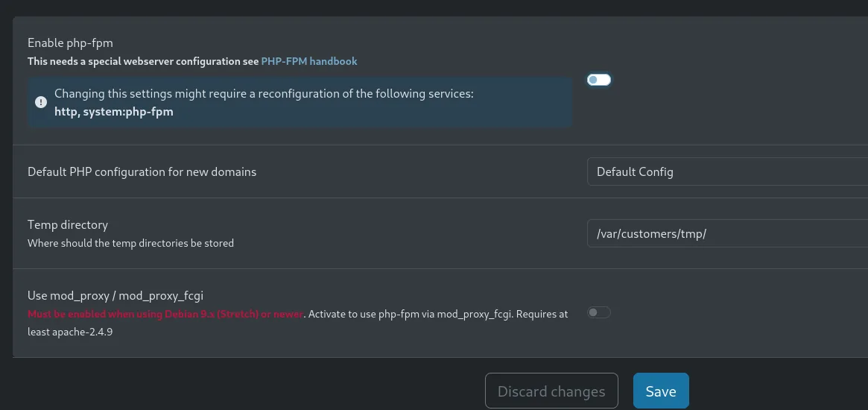Toggle the Use mod_proxy / mod_proxy_fcgi switch

(x=599, y=312)
